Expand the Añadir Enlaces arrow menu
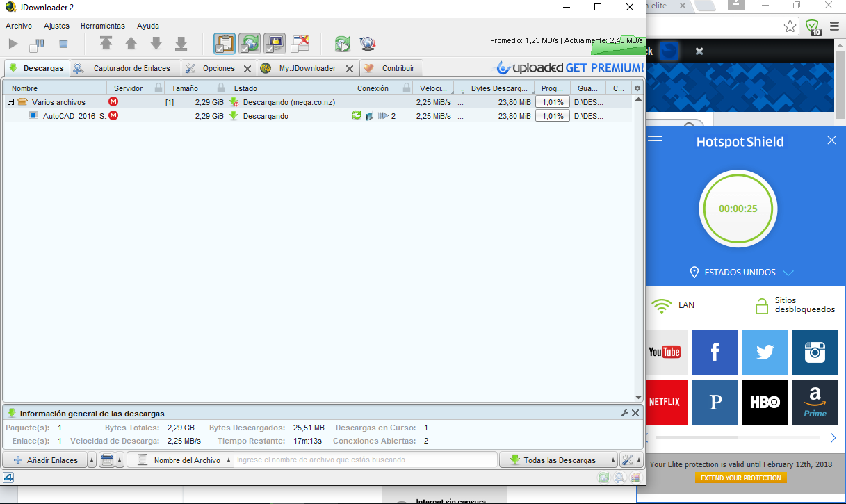This screenshot has width=846, height=504. click(x=92, y=460)
